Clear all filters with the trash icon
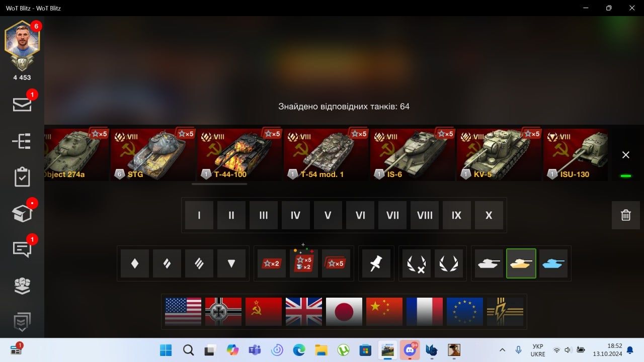Image resolution: width=644 pixels, height=362 pixels. 626,215
